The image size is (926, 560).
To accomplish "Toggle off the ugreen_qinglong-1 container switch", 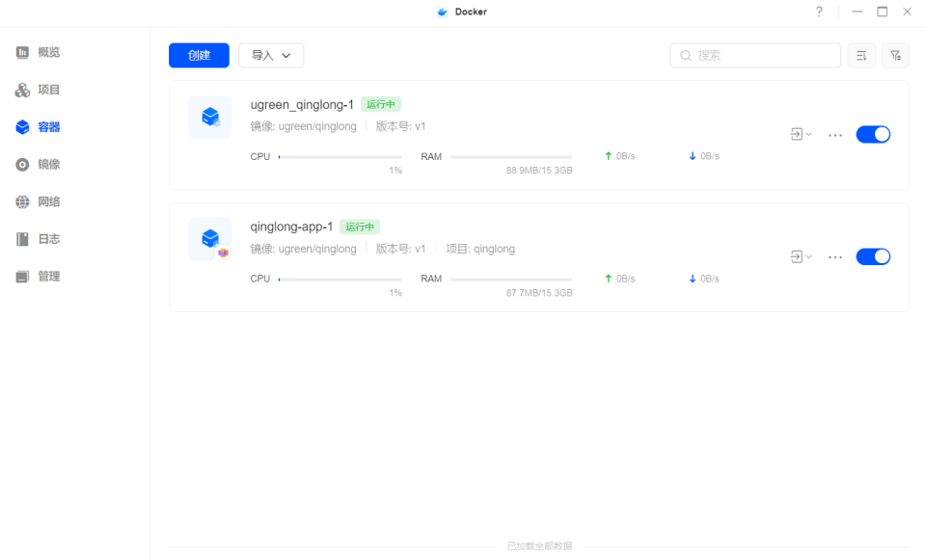I will coord(873,135).
